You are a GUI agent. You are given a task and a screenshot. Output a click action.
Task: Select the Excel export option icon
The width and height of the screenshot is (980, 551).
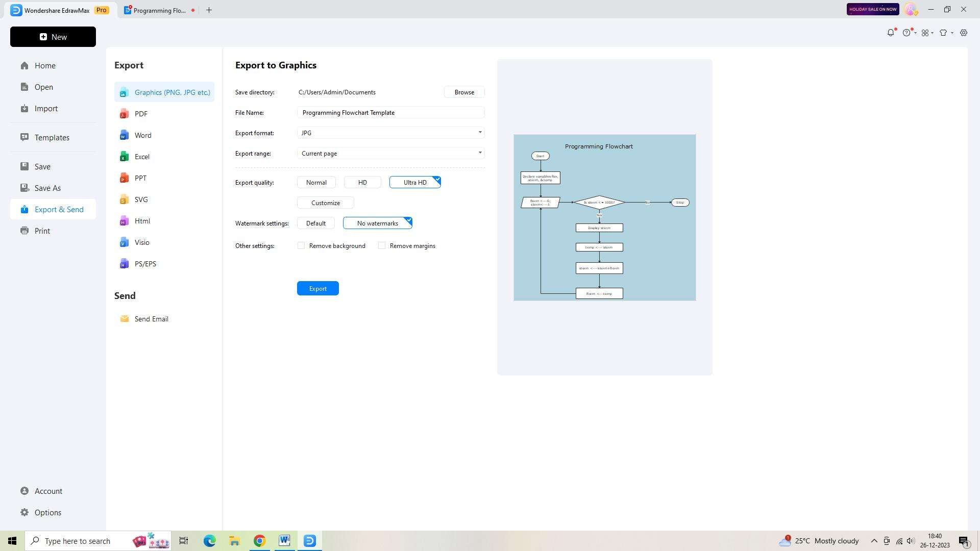coord(125,156)
